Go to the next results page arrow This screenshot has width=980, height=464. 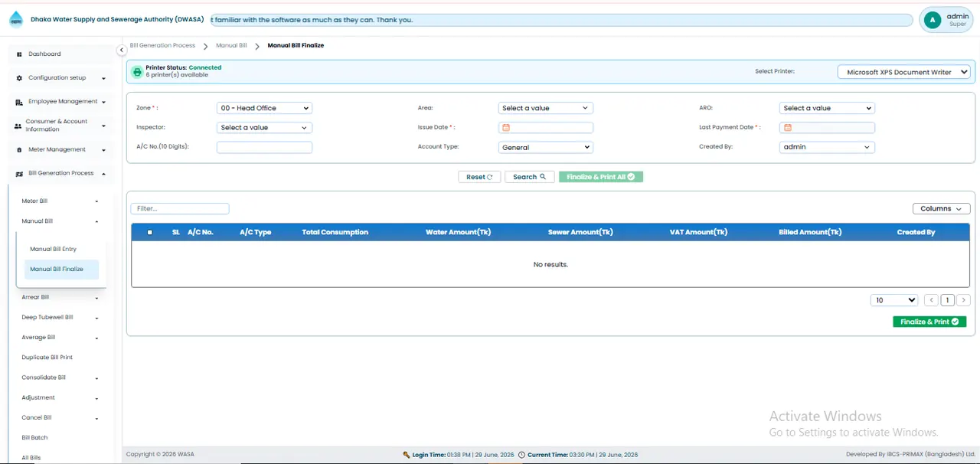pyautogui.click(x=964, y=301)
